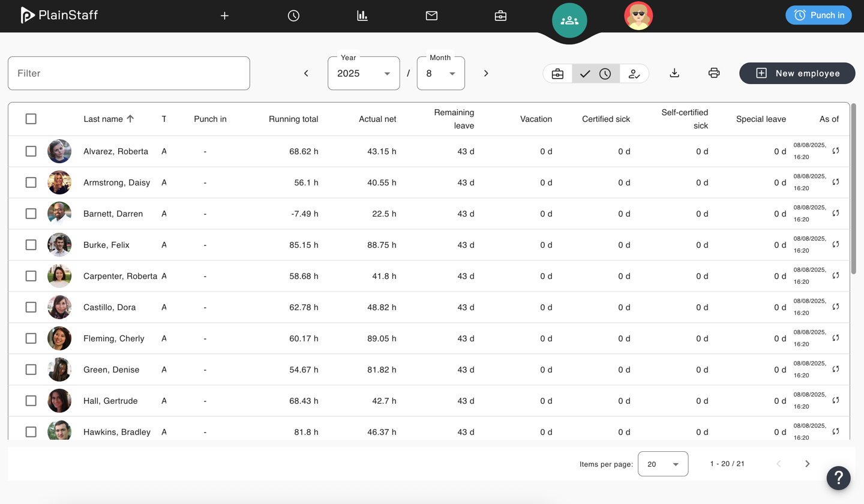The width and height of the screenshot is (864, 504).
Task: Select checkbox for Burke, Felix
Action: pyautogui.click(x=31, y=245)
